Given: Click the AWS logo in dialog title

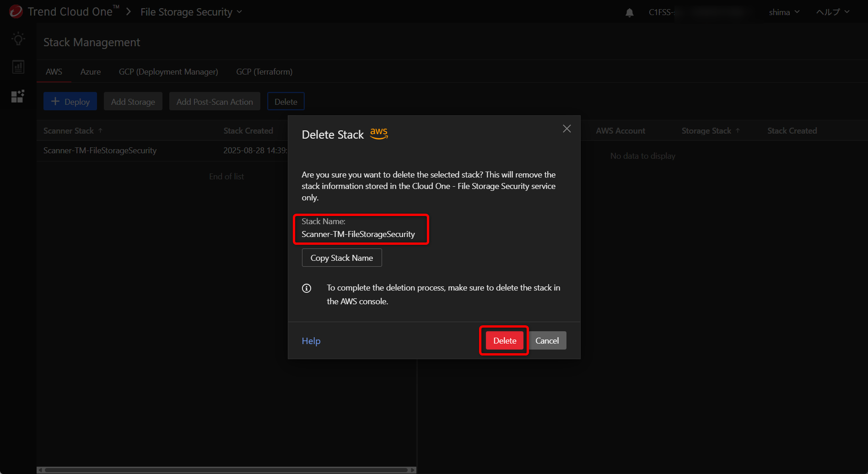Looking at the screenshot, I should click(379, 134).
